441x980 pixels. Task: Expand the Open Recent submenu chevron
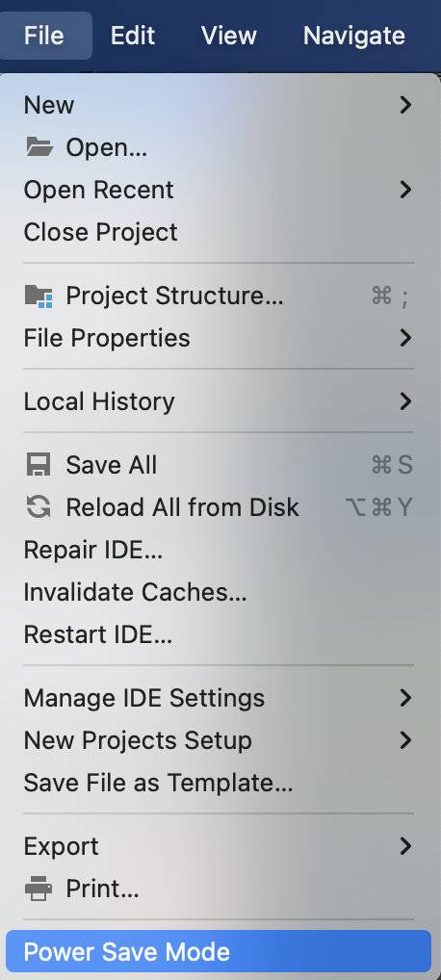click(405, 190)
